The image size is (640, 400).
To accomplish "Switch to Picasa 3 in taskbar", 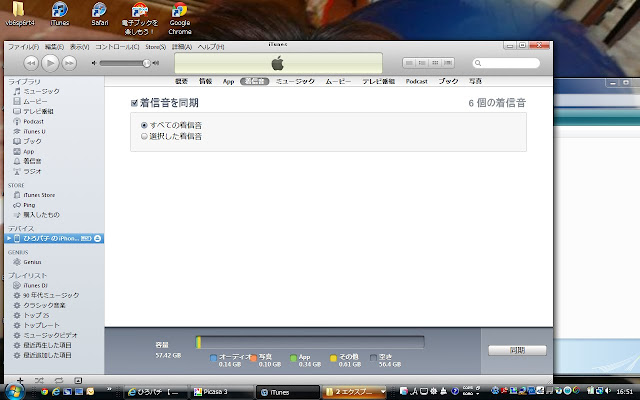I will pos(222,392).
